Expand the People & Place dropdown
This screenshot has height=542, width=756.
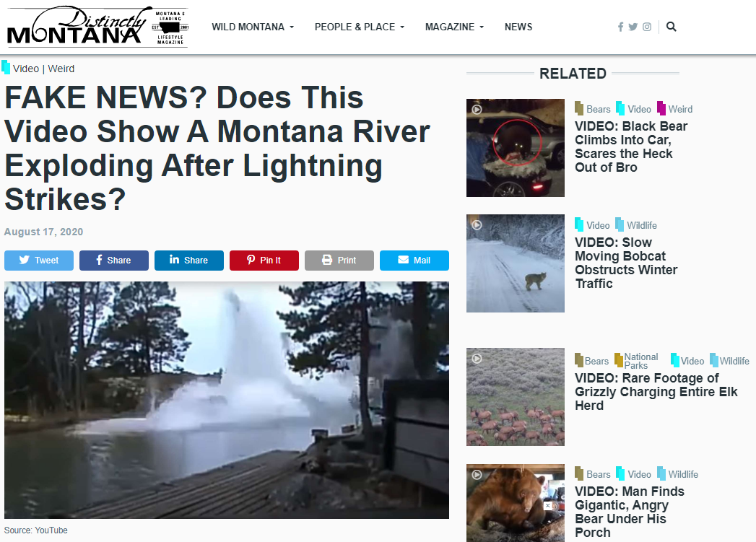coord(359,27)
